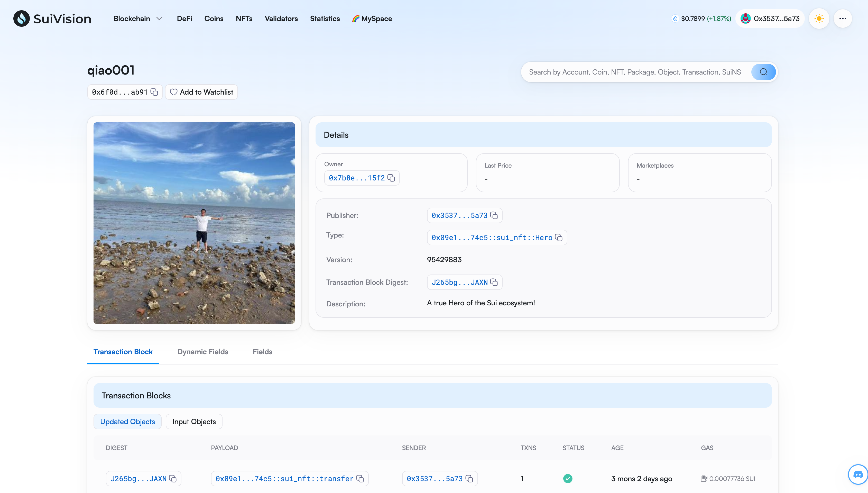Navigate to Validators
The image size is (868, 493).
tap(281, 19)
